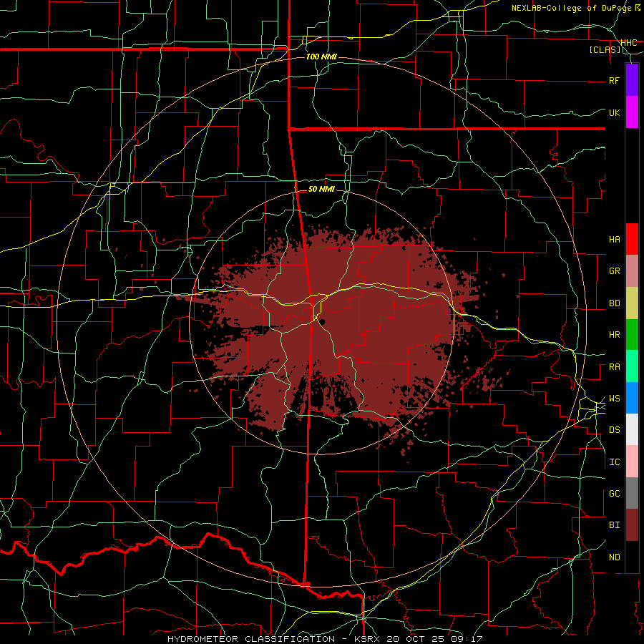
Task: Click the ND black color swatch
Action: (x=632, y=557)
